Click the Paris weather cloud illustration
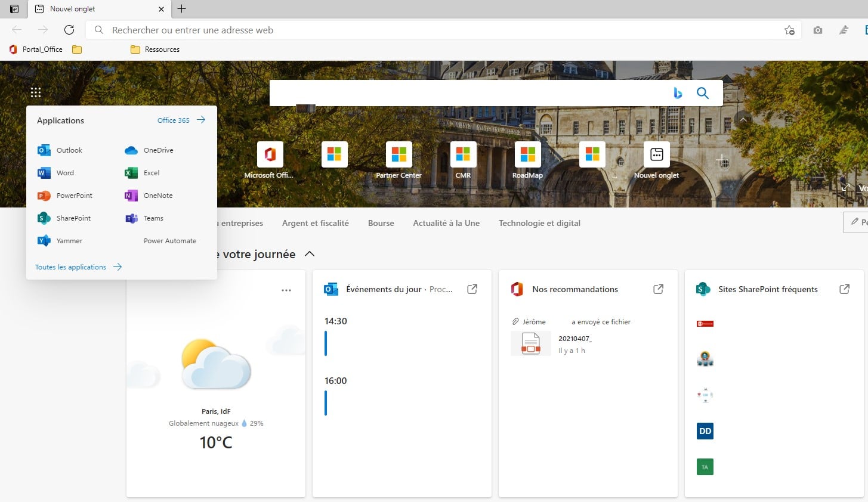 pos(216,365)
